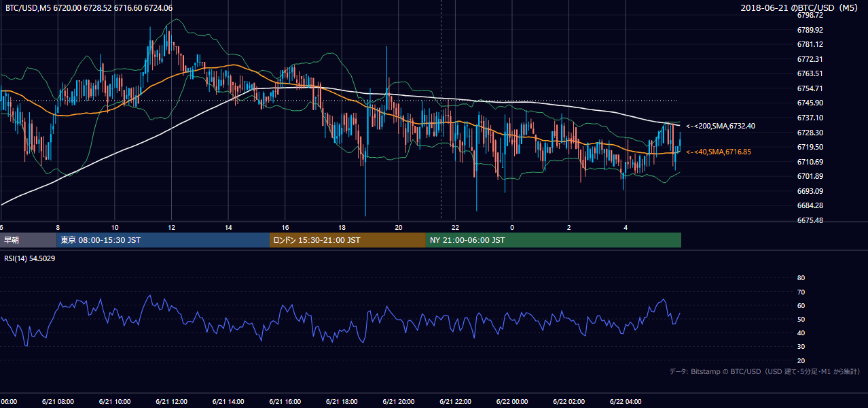Click price axis value 6772.31

[x=810, y=59]
